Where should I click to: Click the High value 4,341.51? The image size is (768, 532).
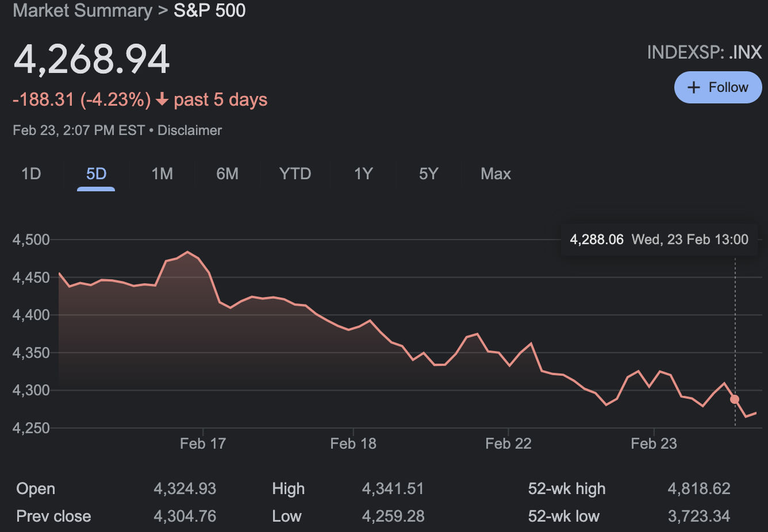[393, 489]
